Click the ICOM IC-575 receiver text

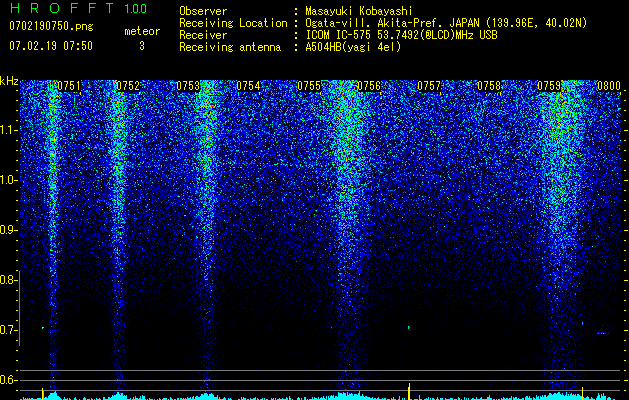pos(401,35)
